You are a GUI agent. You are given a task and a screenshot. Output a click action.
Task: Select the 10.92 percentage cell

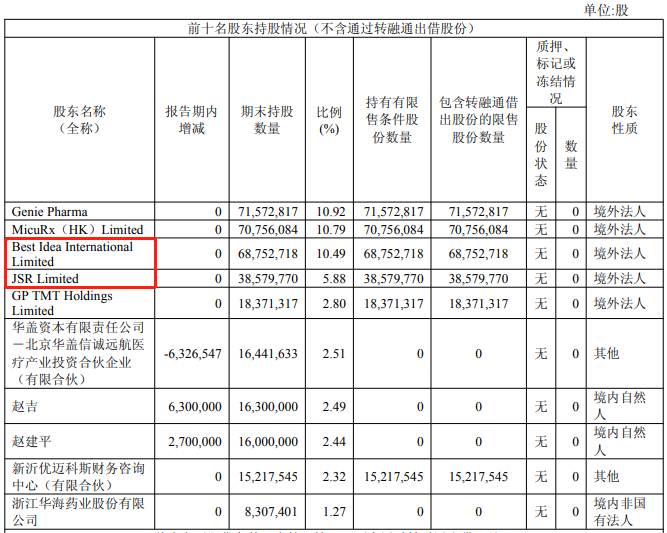[329, 212]
